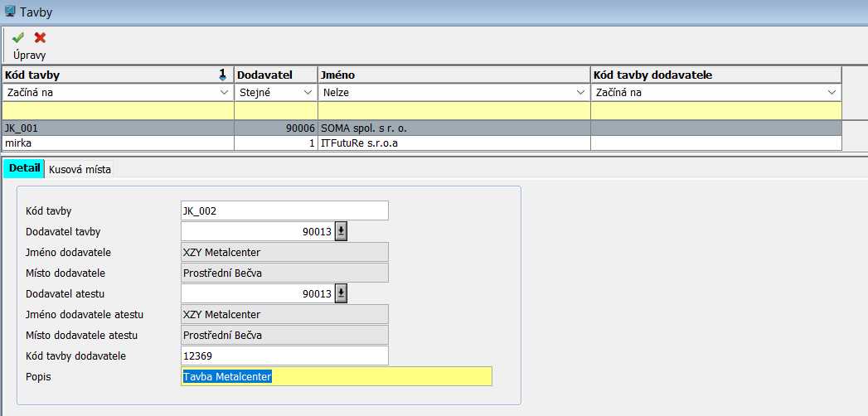Image resolution: width=868 pixels, height=416 pixels.
Task: Select the JK_001 row in the grid
Action: click(118, 128)
